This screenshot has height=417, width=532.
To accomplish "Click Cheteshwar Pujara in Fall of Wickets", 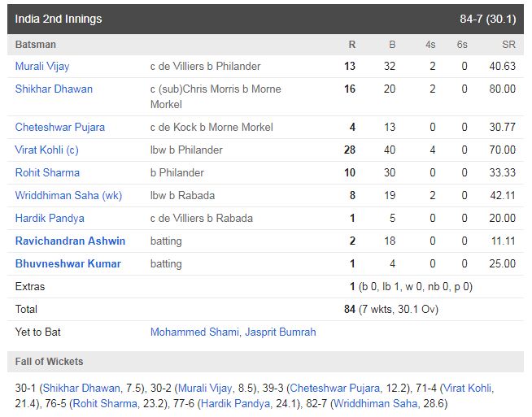I will point(334,388).
